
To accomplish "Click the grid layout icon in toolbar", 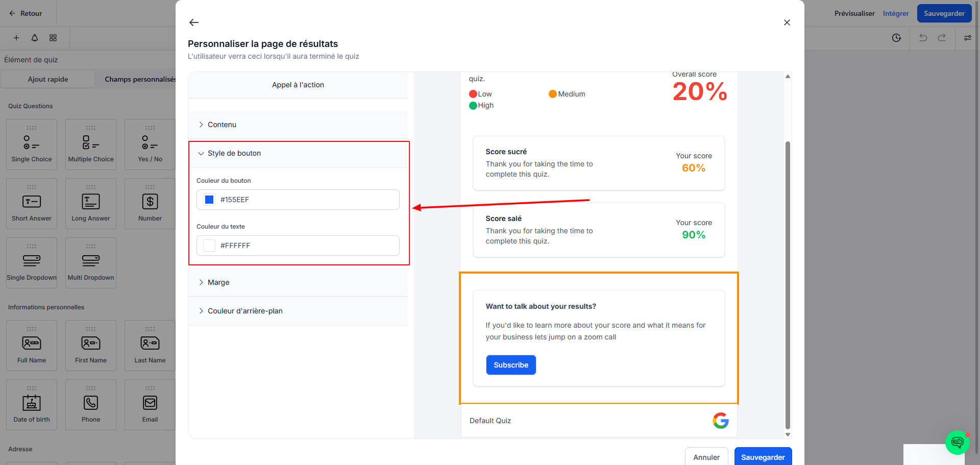I will (53, 38).
